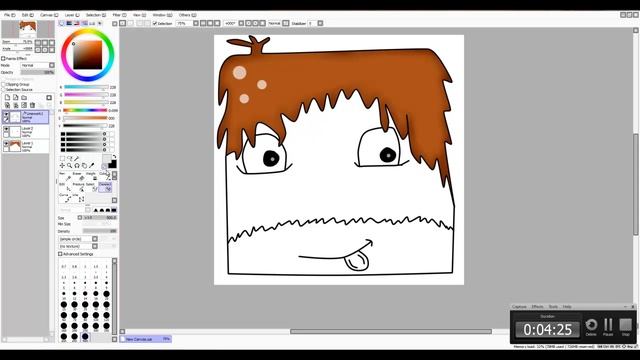The height and width of the screenshot is (360, 640).
Task: Hide the Linework1 layer eye
Action: pyautogui.click(x=6, y=114)
